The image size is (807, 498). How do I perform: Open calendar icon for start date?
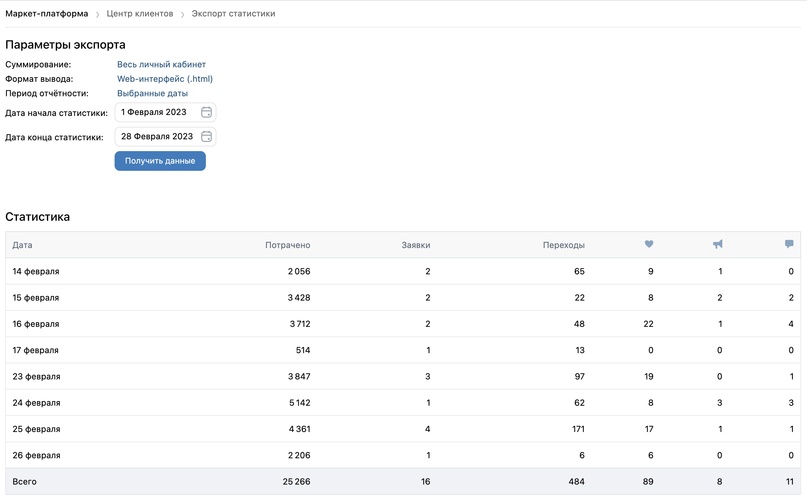coord(206,113)
